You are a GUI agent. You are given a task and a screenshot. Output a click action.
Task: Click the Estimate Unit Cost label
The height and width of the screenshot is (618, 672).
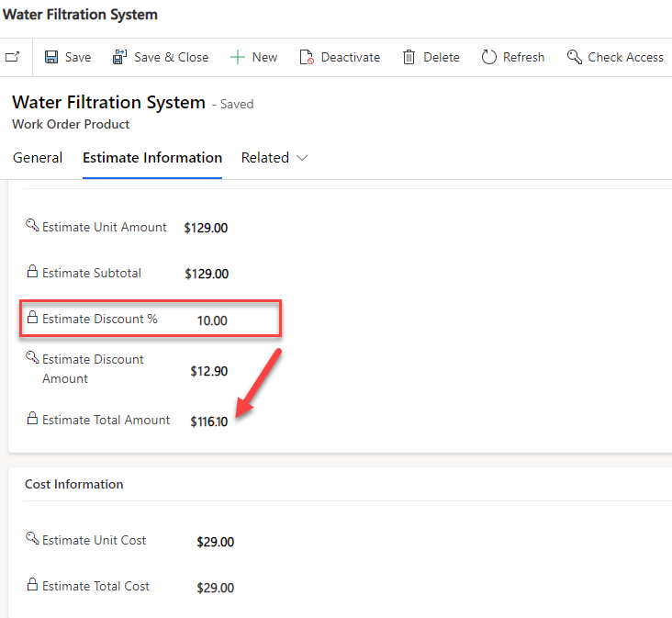(x=94, y=540)
